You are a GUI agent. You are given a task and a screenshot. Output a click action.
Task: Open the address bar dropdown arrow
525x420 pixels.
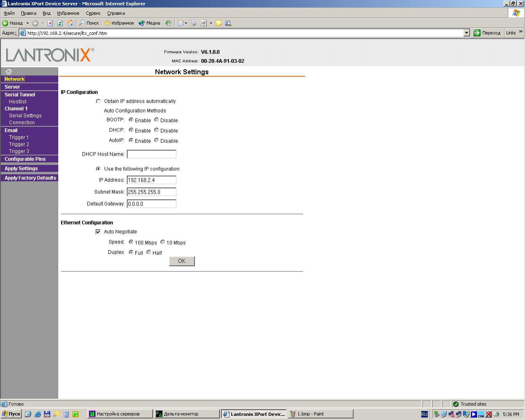pos(466,33)
